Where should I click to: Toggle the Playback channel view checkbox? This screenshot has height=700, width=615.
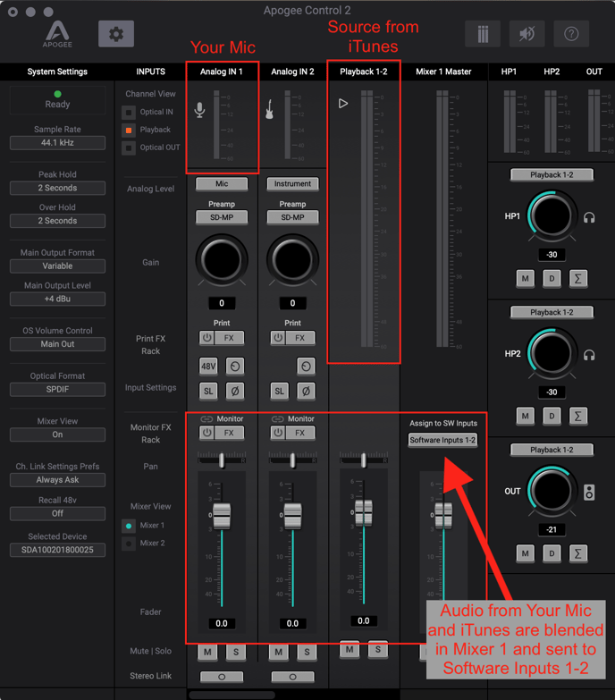[129, 130]
